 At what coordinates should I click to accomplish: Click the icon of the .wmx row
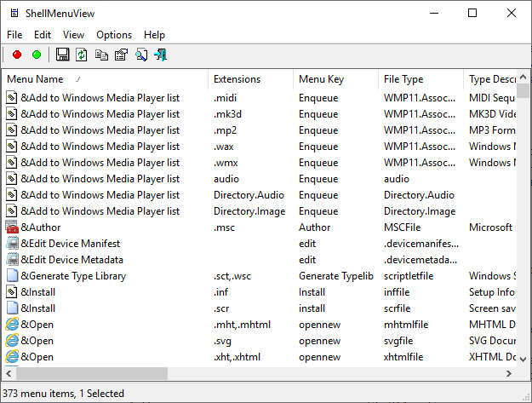[12, 163]
